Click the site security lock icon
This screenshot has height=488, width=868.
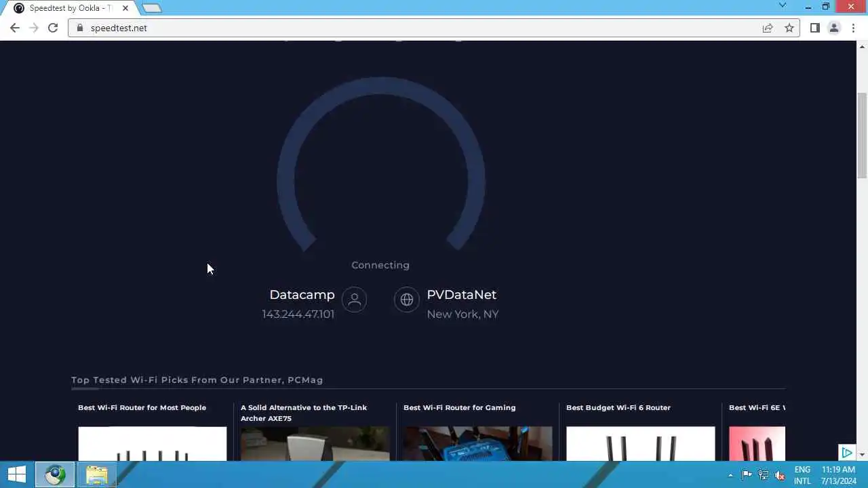[80, 28]
